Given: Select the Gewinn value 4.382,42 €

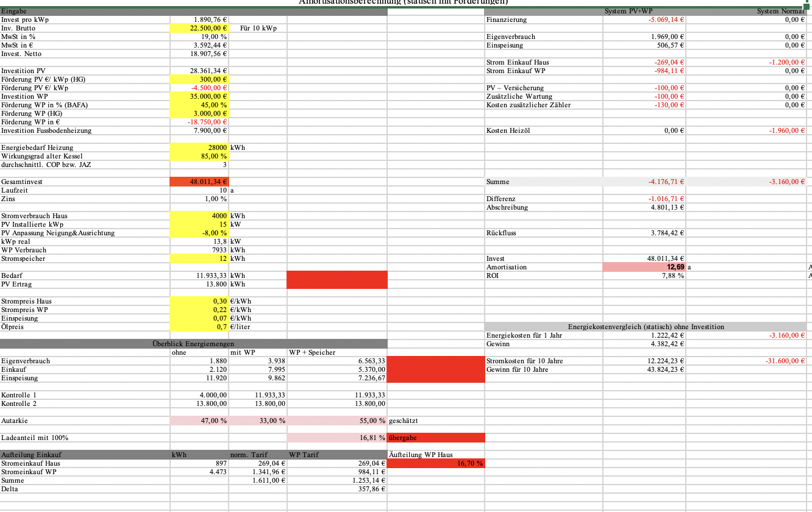Looking at the screenshot, I should 668,344.
